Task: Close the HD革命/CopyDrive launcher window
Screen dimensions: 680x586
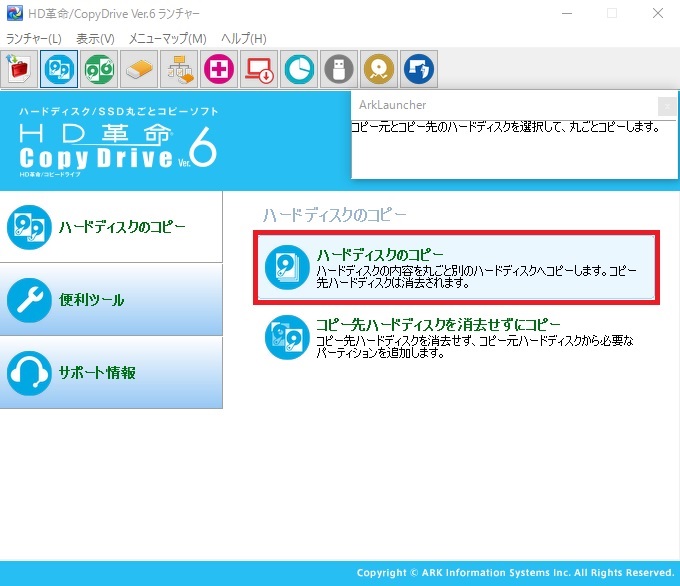Action: point(658,13)
